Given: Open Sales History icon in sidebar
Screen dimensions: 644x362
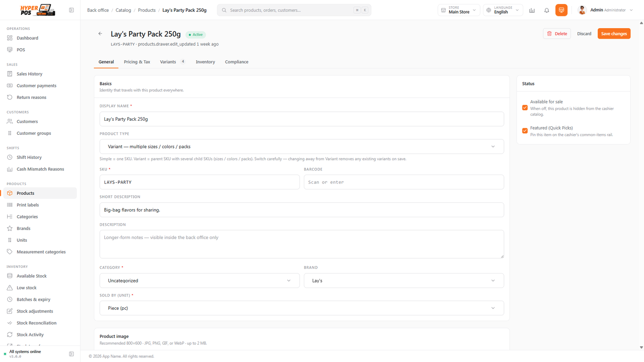Looking at the screenshot, I should [x=10, y=74].
